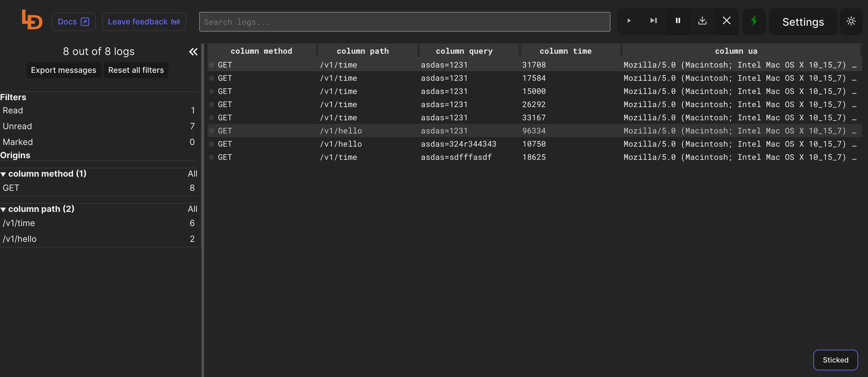Click the Search logs input field
868x377 pixels.
point(404,22)
